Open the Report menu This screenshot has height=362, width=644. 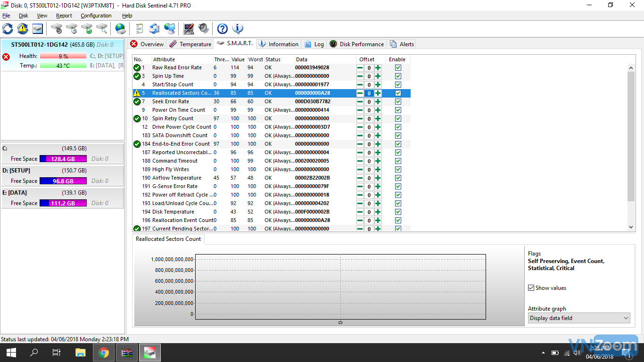point(64,16)
